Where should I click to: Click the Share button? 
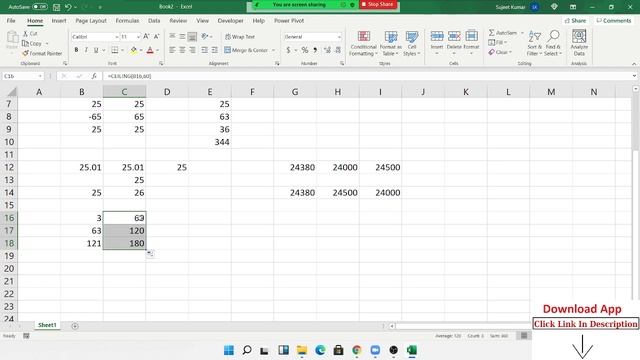[576, 20]
